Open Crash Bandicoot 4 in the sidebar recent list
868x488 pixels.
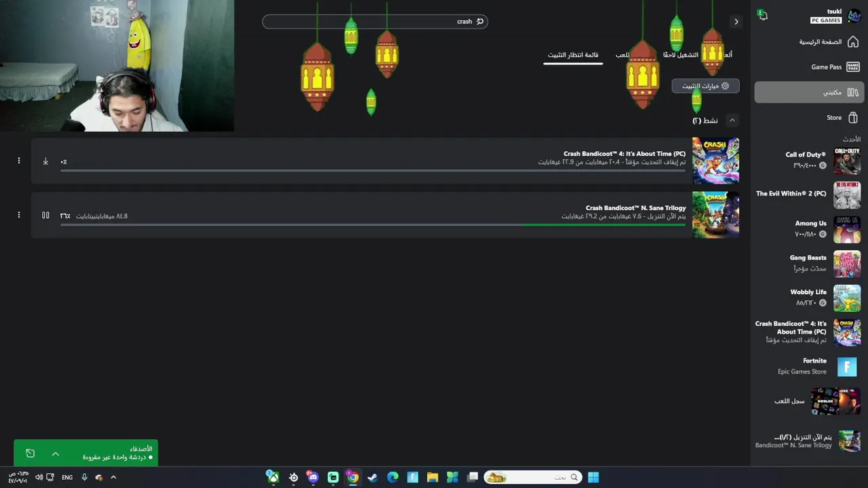pos(809,332)
